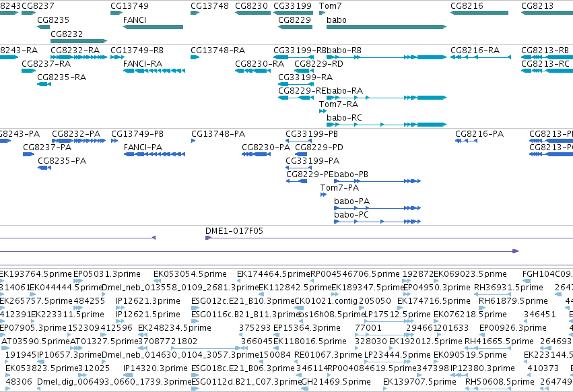Click the babo-RA transcript label
The height and width of the screenshot is (392, 573).
[345, 91]
